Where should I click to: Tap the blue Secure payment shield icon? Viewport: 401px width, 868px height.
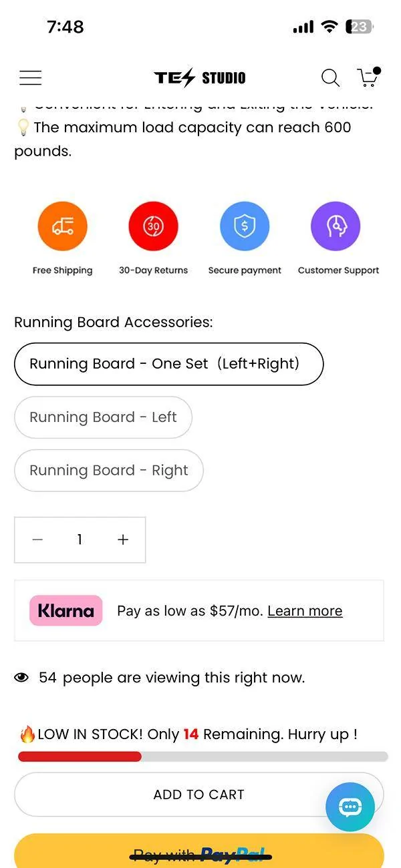click(245, 227)
